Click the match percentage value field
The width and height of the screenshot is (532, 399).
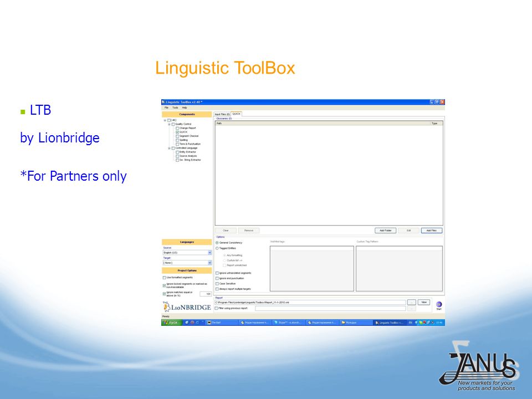tap(206, 294)
